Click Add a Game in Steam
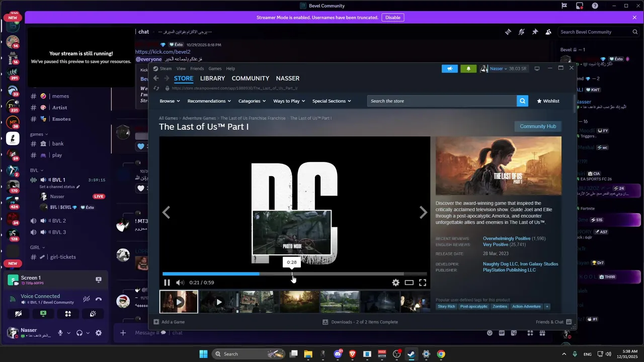Viewport: 644px width, 362px height. [169, 322]
